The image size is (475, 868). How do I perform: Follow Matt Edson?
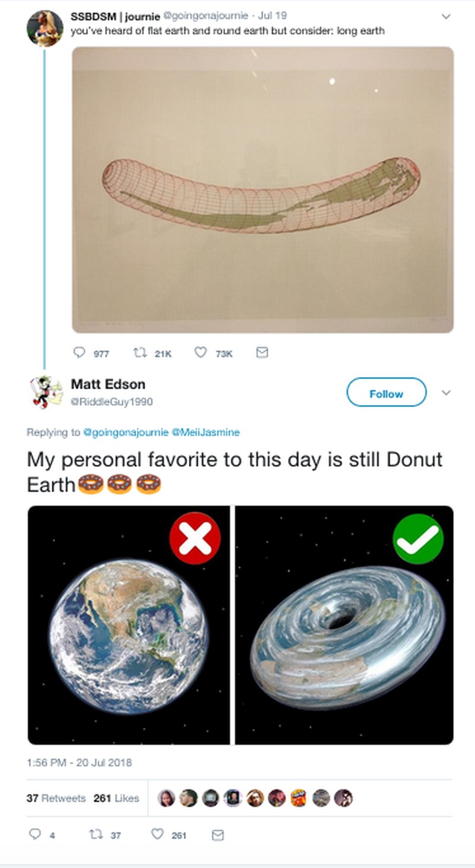[386, 393]
